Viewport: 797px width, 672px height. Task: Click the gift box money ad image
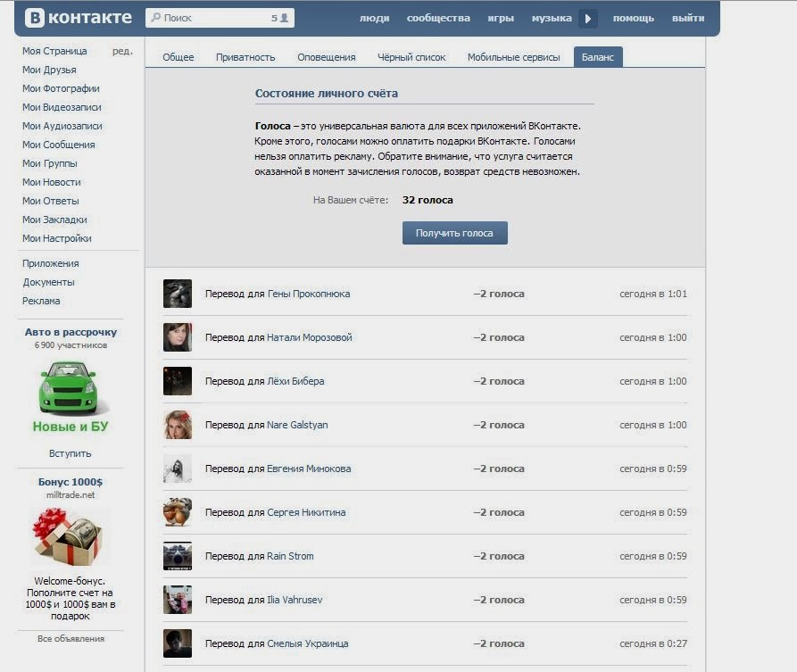tap(70, 536)
